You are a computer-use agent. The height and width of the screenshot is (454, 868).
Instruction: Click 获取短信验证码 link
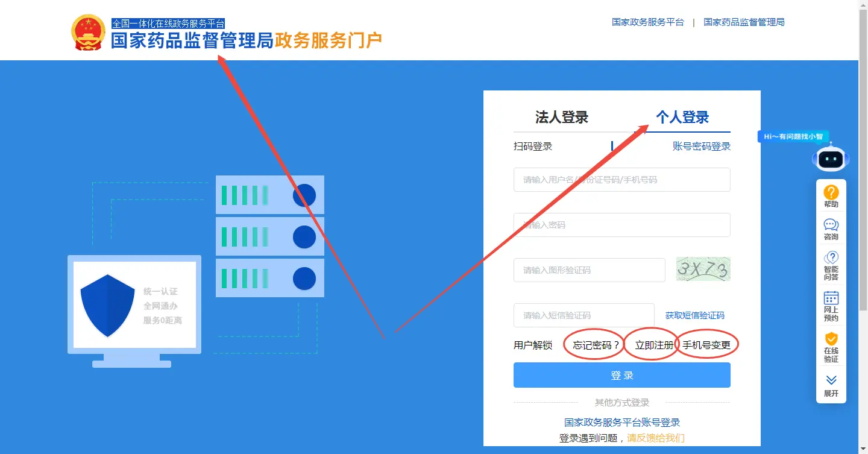695,315
